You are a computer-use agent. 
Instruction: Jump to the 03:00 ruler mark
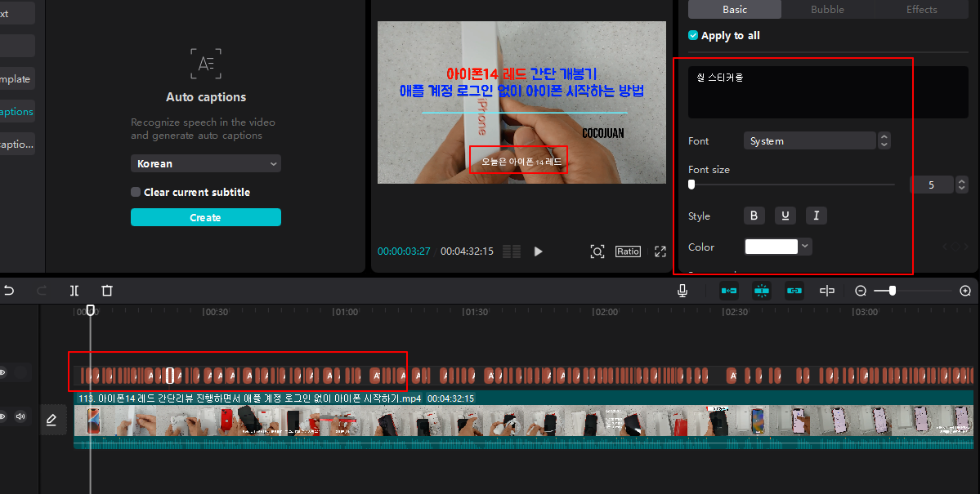[x=866, y=312]
